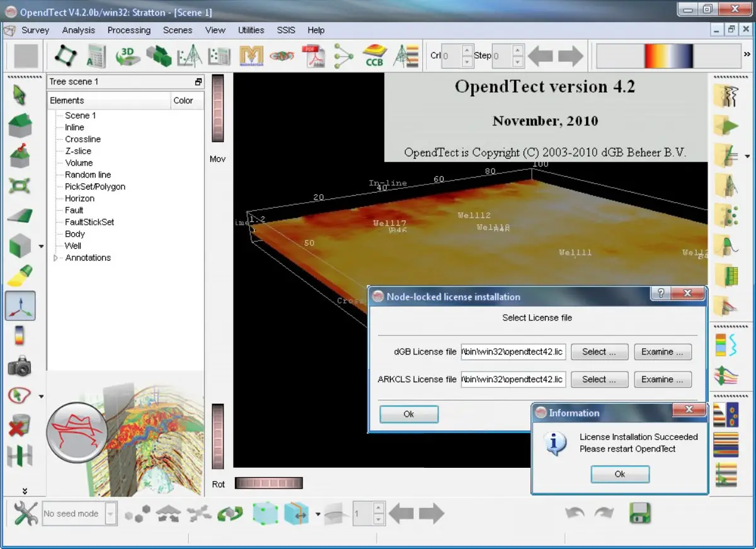Viewport: 756px width, 549px height.
Task: Open the Utilities menu
Action: pyautogui.click(x=251, y=30)
